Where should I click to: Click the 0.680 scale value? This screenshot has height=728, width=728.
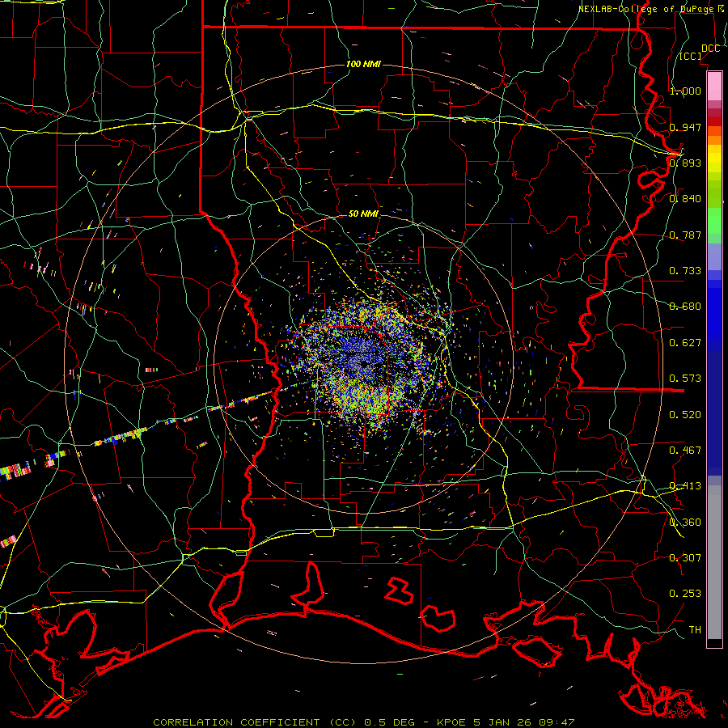pos(685,307)
